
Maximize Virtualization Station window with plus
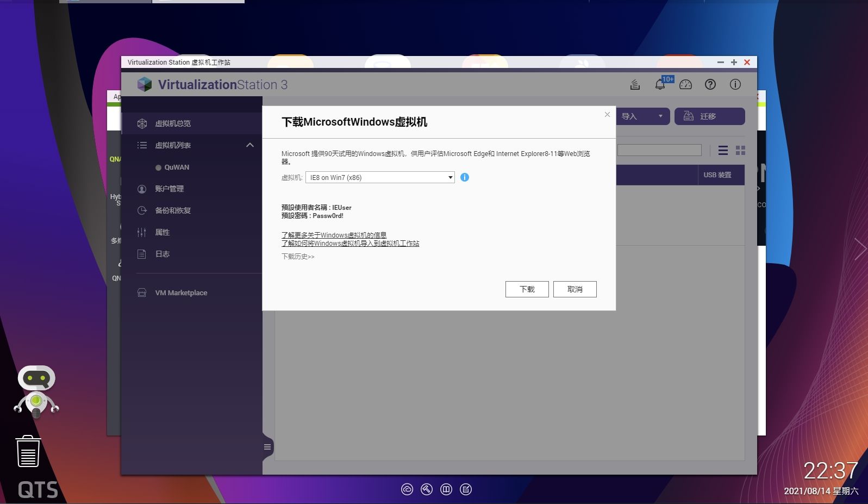pyautogui.click(x=734, y=63)
